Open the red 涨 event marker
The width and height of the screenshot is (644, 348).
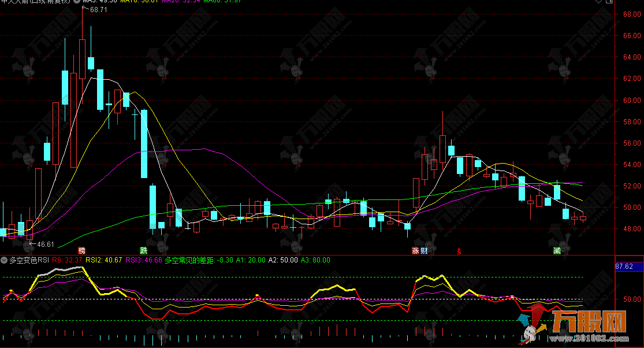pyautogui.click(x=415, y=250)
